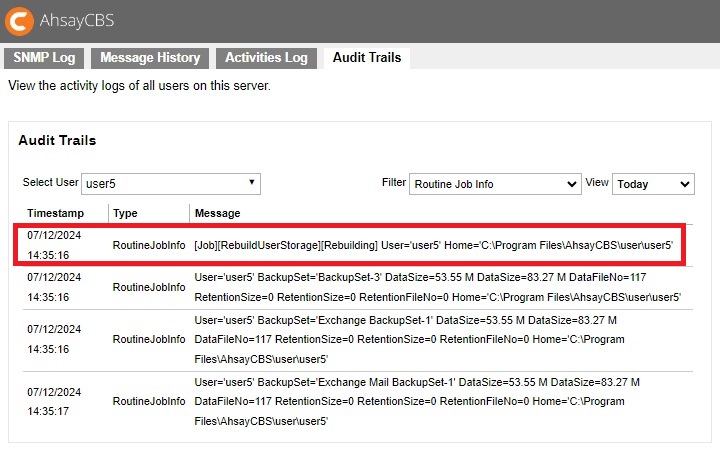
Task: Open the SNMP Log tab
Action: (x=44, y=58)
